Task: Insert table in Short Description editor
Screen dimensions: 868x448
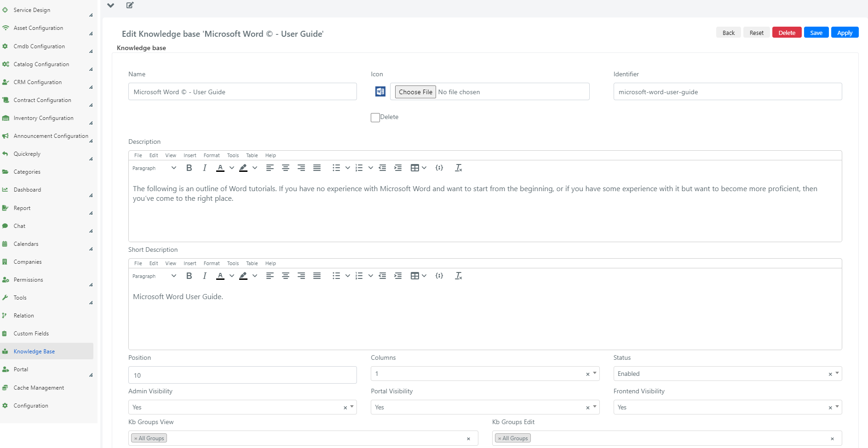Action: pos(415,276)
